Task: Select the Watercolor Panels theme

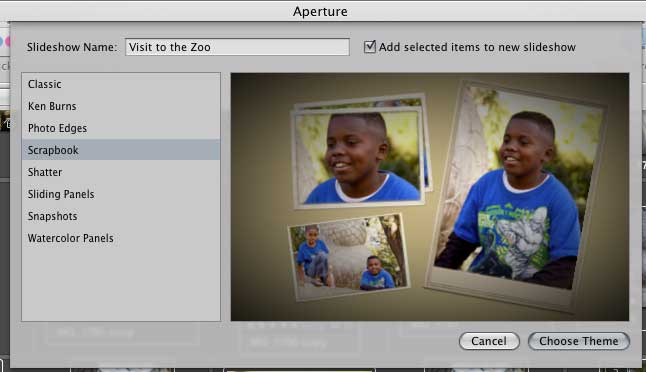Action: pos(121,238)
